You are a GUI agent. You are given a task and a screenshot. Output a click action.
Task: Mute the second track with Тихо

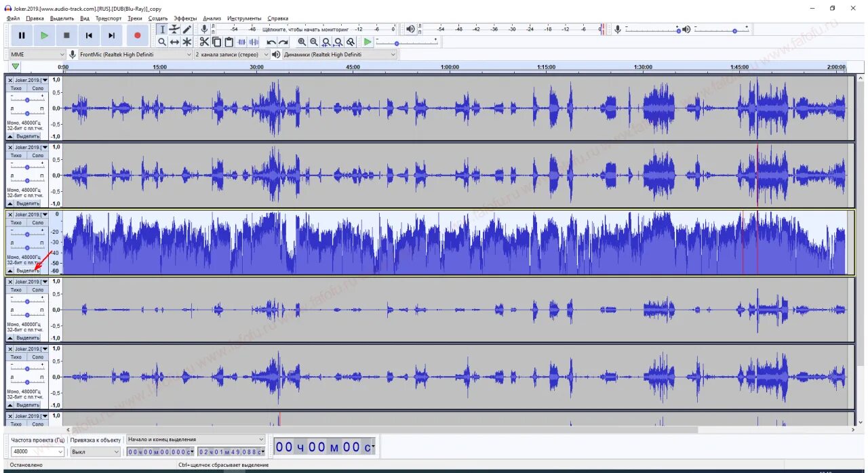[x=16, y=155]
